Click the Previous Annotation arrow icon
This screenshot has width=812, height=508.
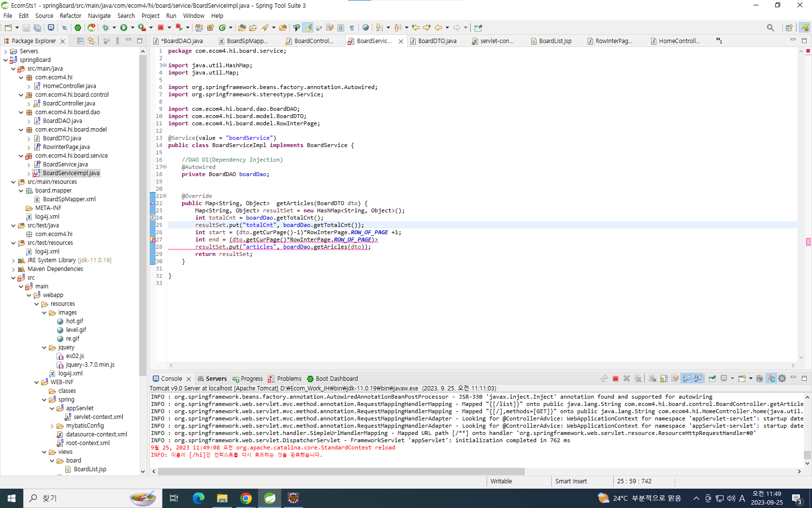[x=397, y=28]
